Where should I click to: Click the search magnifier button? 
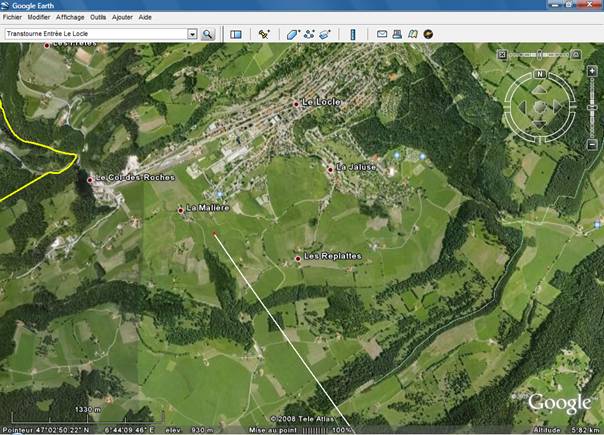[208, 33]
